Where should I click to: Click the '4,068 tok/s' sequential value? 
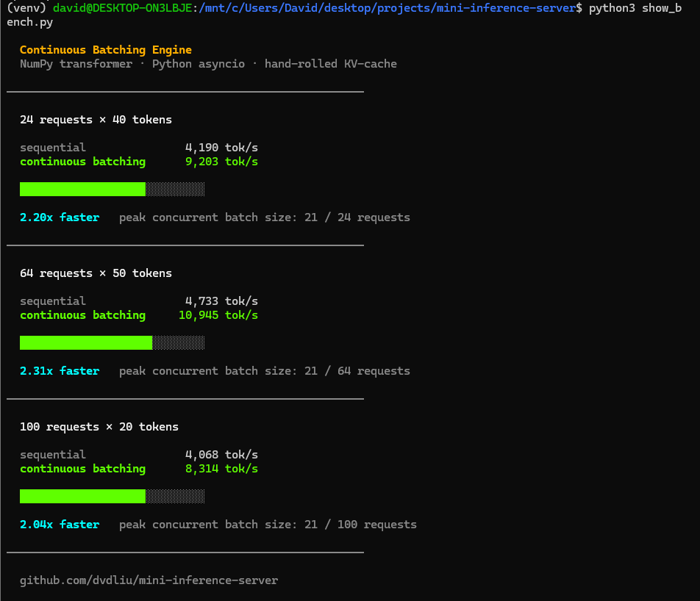221,455
